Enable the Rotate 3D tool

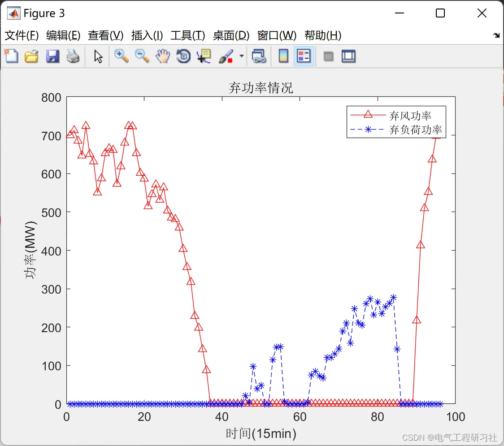(x=183, y=56)
